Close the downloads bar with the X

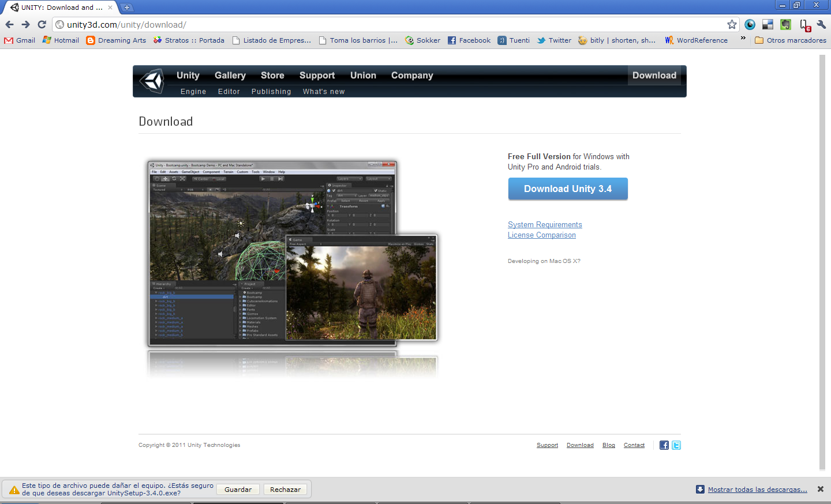[x=821, y=489]
